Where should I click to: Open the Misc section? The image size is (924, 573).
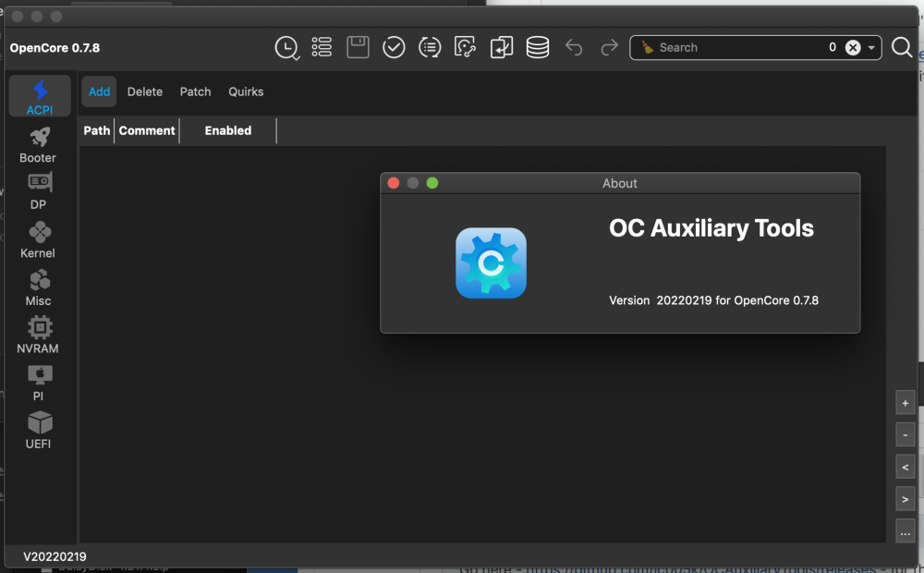coord(38,287)
